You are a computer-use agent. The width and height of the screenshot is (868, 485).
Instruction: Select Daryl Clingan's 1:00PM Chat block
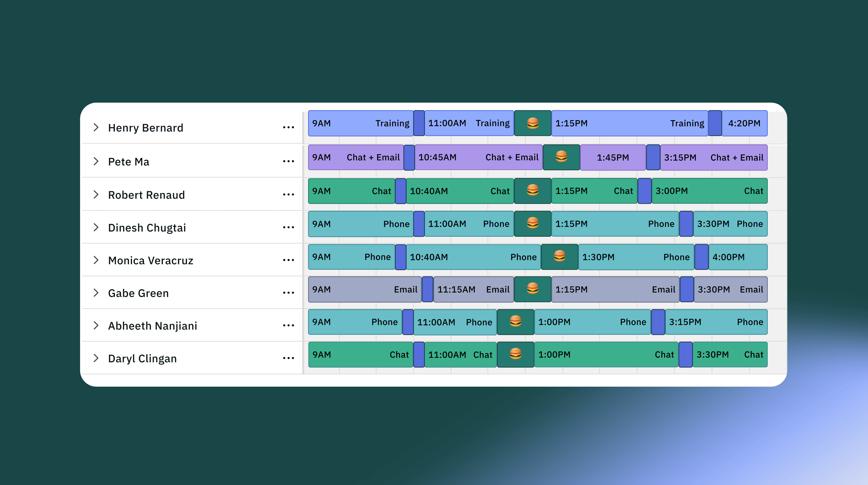point(606,355)
